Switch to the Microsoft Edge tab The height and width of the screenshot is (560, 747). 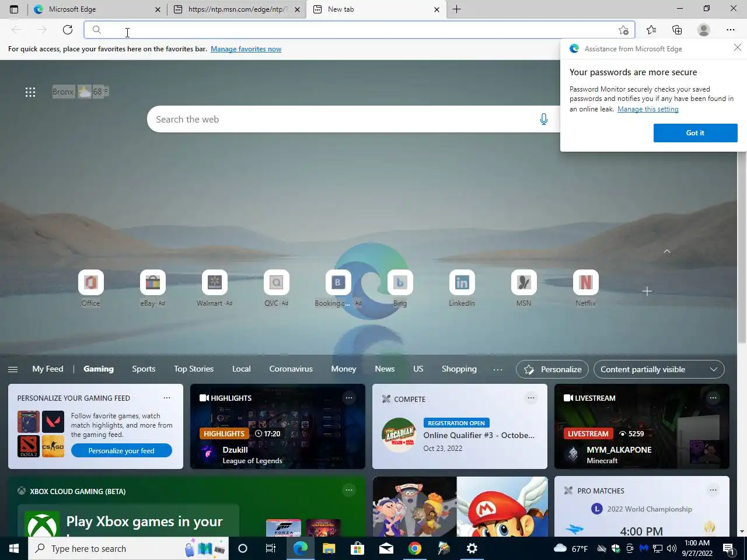(97, 9)
